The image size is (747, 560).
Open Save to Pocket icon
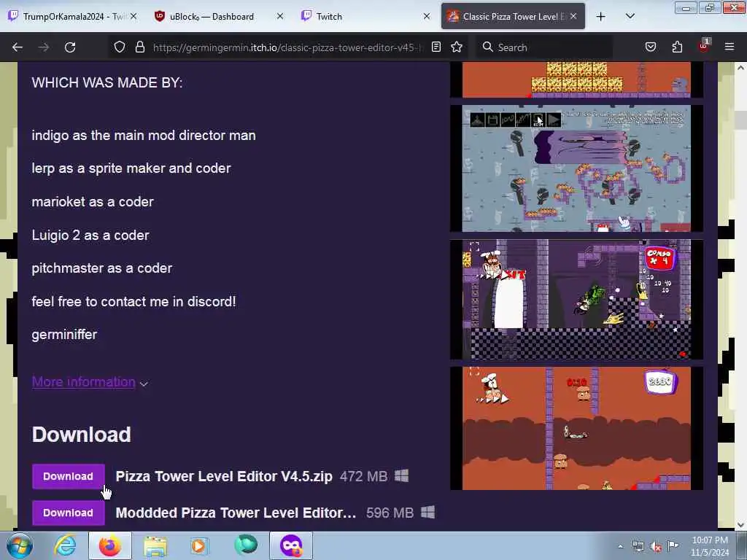point(650,47)
